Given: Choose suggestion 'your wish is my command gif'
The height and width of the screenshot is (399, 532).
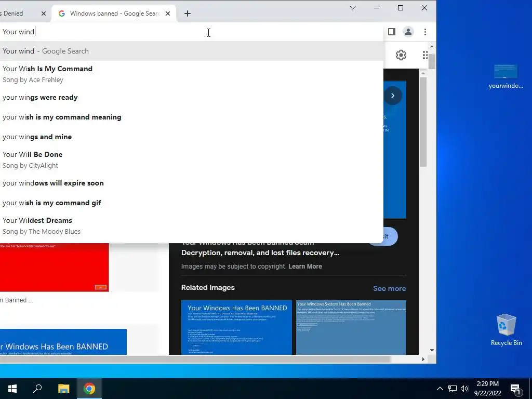Looking at the screenshot, I should coord(192,203).
